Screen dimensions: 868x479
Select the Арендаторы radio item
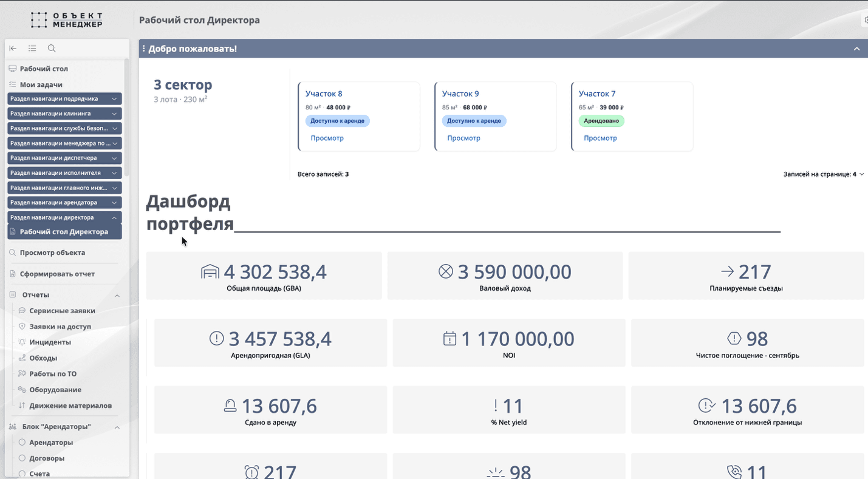point(22,443)
